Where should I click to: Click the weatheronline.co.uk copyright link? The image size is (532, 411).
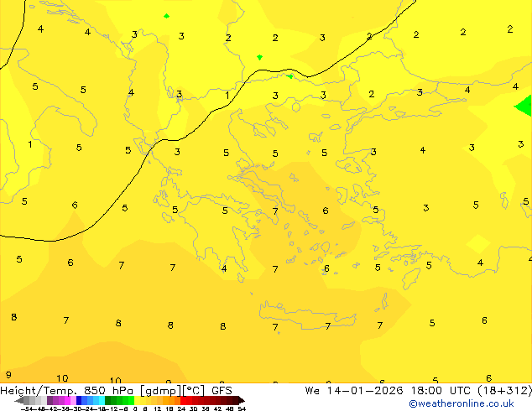[x=461, y=403]
